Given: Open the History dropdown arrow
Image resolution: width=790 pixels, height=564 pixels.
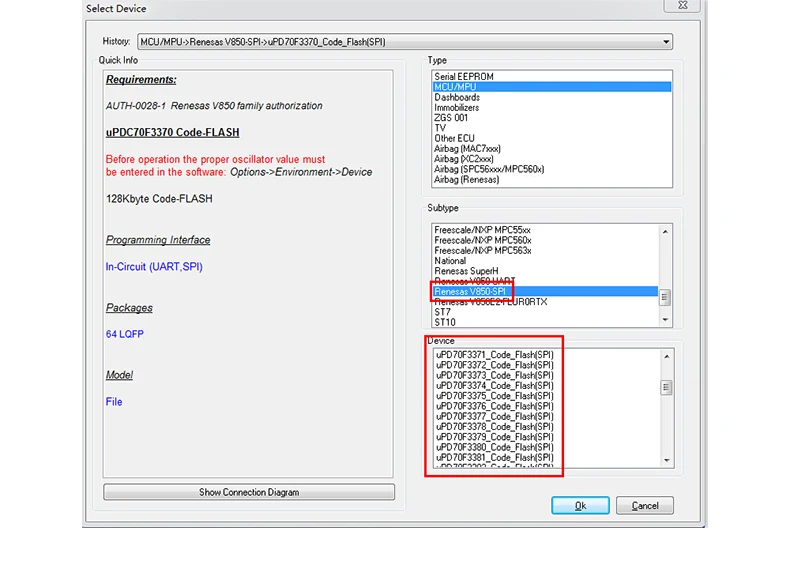Looking at the screenshot, I should coord(666,42).
